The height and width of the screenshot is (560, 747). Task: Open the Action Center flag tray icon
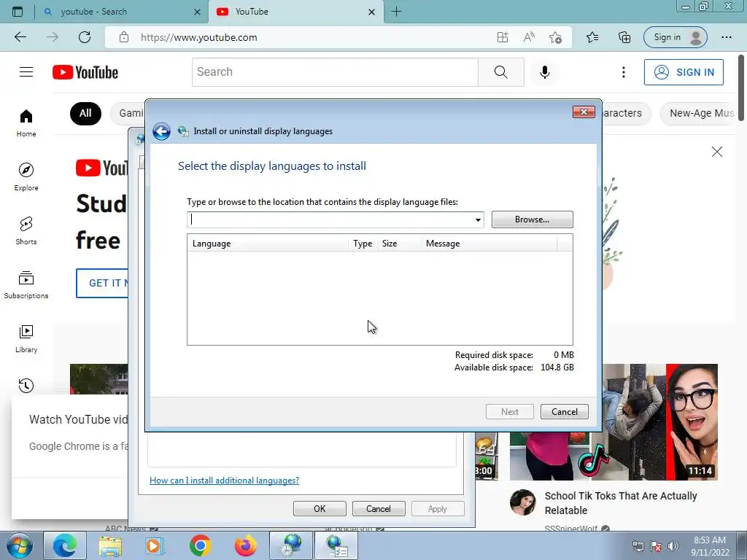(x=656, y=546)
